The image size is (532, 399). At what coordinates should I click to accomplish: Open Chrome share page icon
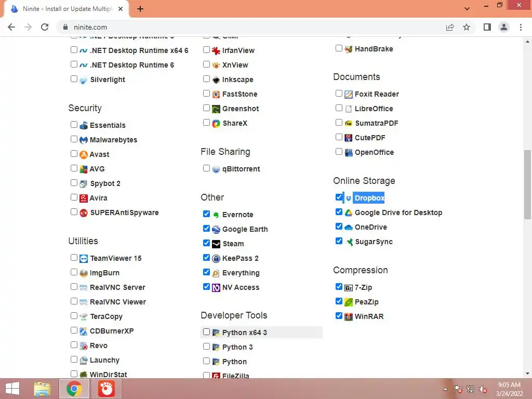tap(450, 27)
